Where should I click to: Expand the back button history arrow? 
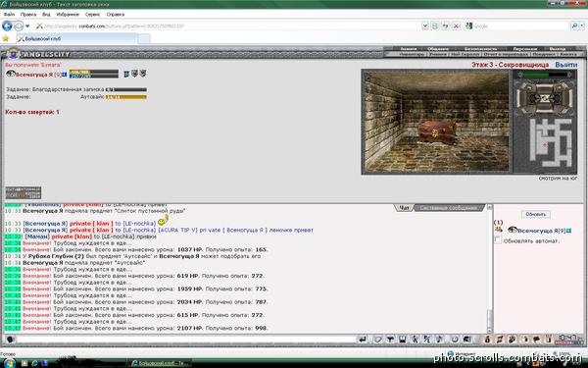[27, 26]
